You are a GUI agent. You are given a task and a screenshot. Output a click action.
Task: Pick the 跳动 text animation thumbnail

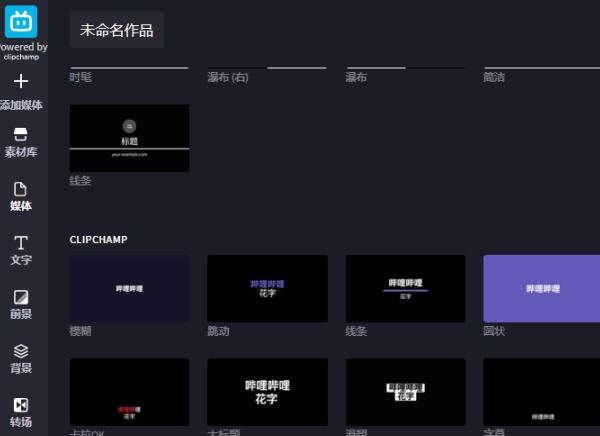point(267,288)
